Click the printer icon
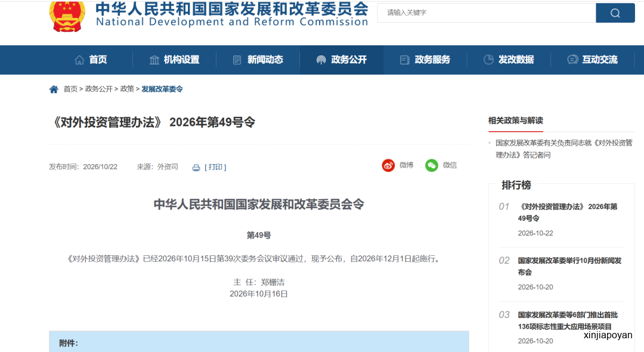This screenshot has height=352, width=644. [x=196, y=168]
